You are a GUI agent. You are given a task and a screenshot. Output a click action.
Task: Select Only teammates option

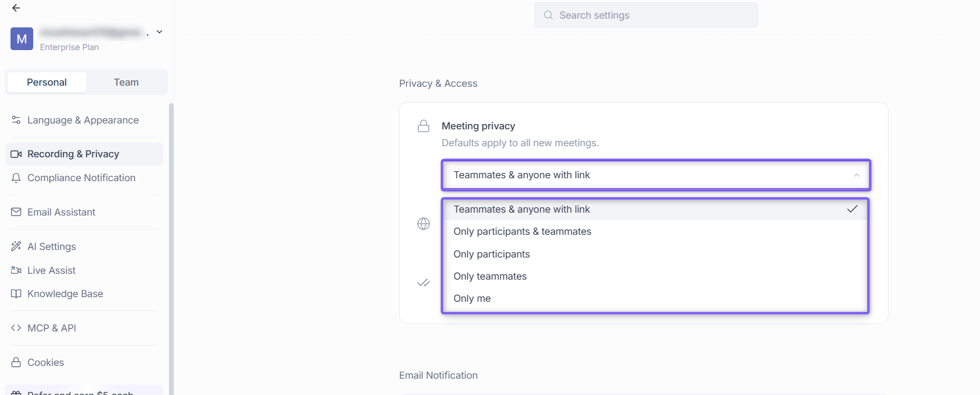click(x=655, y=276)
